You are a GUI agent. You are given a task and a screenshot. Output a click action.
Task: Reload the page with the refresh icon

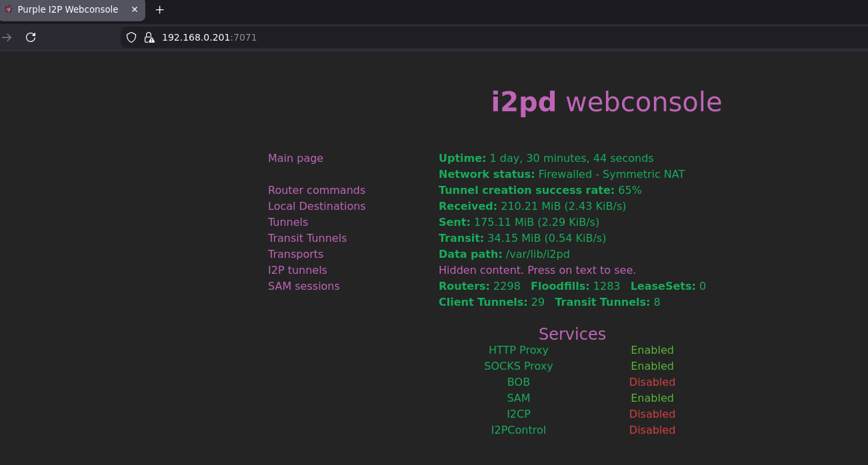point(31,37)
